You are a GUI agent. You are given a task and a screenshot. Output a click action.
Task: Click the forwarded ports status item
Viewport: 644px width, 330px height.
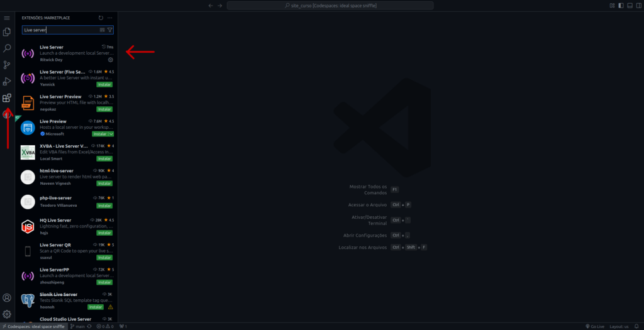click(123, 327)
